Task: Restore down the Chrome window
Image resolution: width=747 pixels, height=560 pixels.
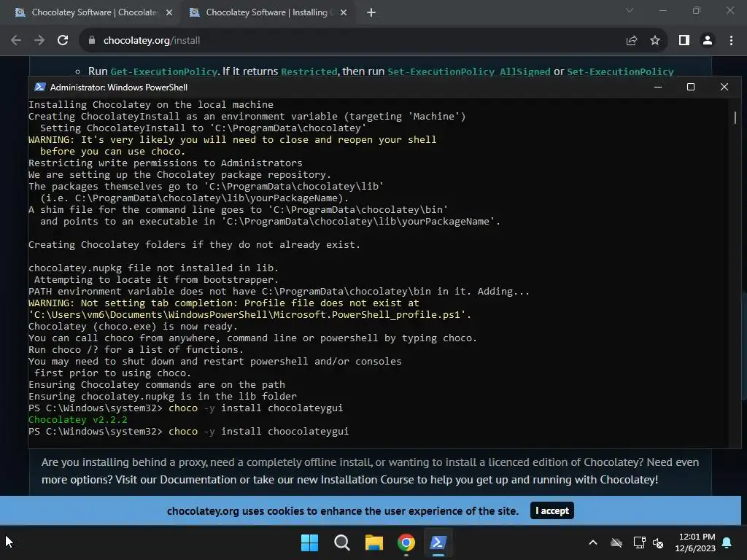Action: [697, 10]
